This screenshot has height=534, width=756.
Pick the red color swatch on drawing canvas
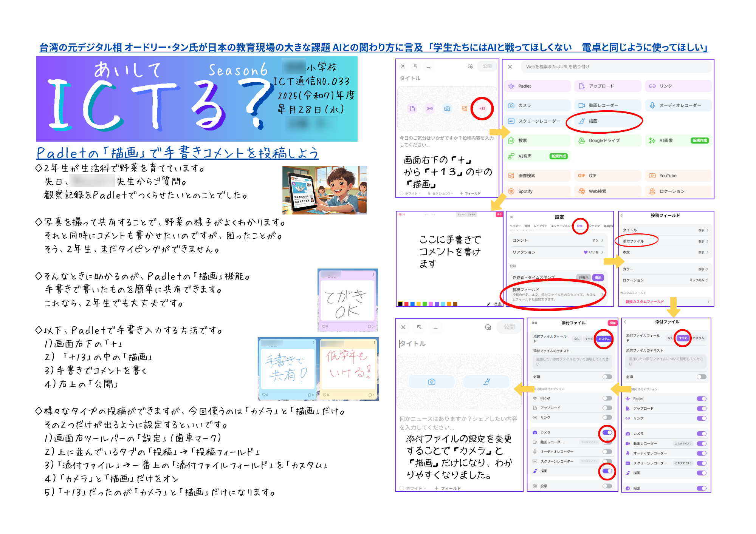406,304
